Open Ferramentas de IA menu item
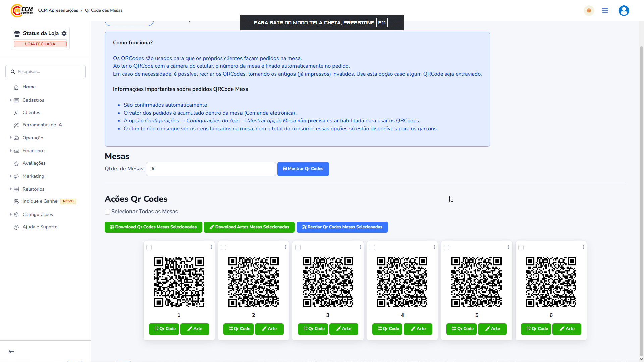Viewport: 644px width, 362px height. point(42,125)
